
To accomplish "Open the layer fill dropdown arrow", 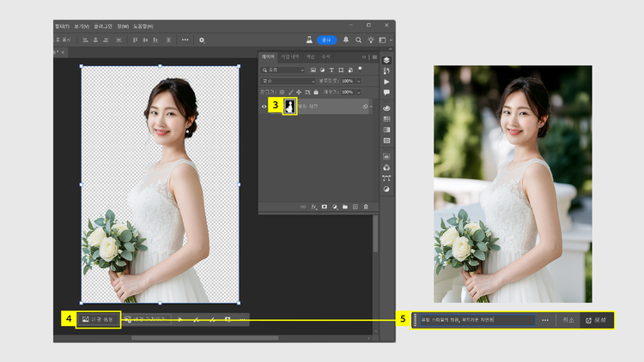I will pos(358,92).
